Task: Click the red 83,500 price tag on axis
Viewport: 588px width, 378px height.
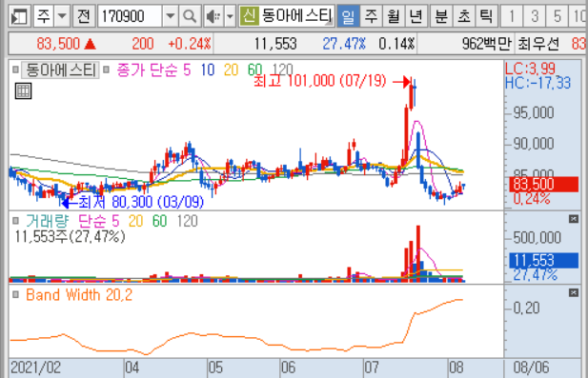Action: (x=543, y=185)
